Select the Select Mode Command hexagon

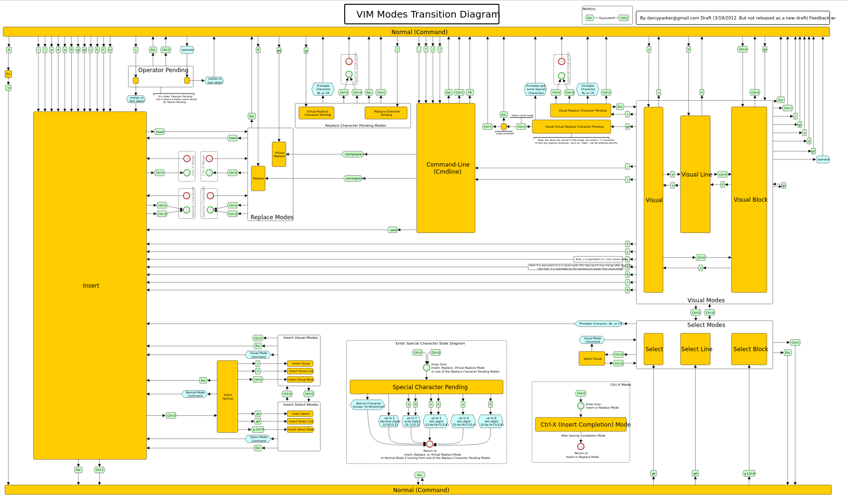click(258, 439)
